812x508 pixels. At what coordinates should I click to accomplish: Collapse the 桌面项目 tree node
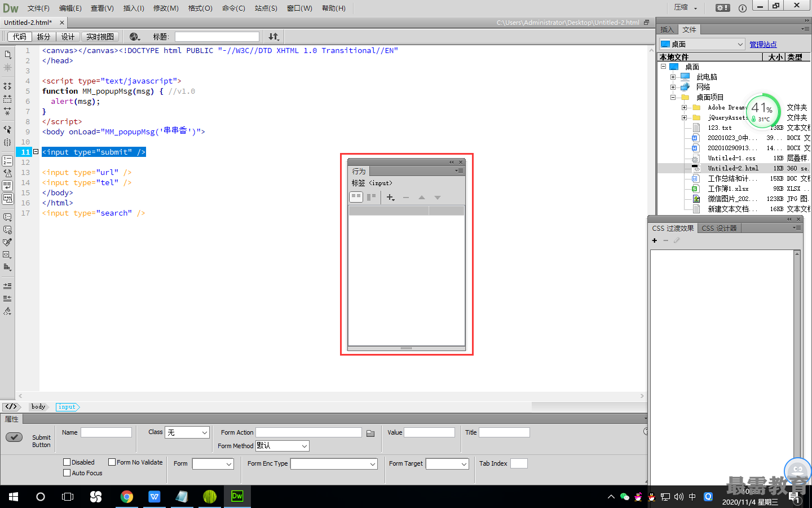click(x=673, y=97)
